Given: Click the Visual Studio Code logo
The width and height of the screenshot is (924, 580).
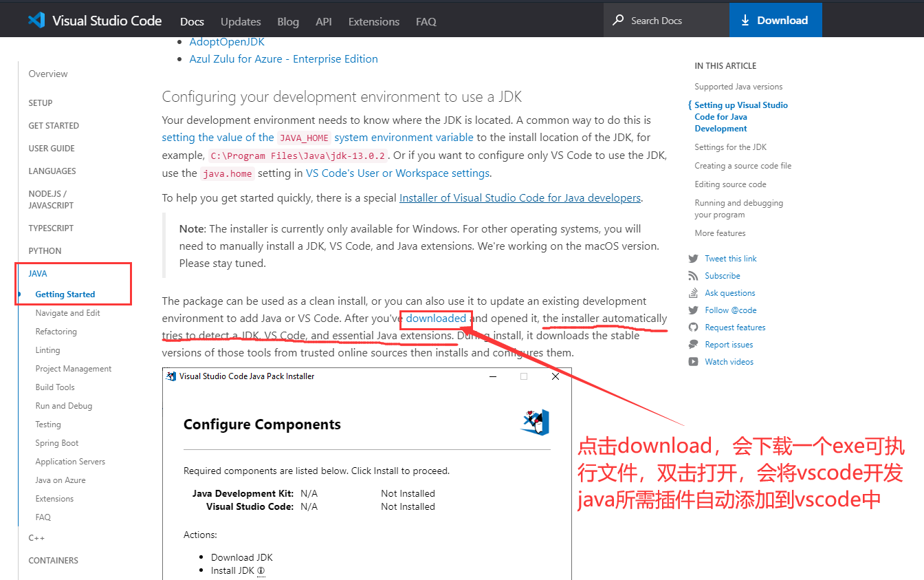Looking at the screenshot, I should [x=36, y=20].
